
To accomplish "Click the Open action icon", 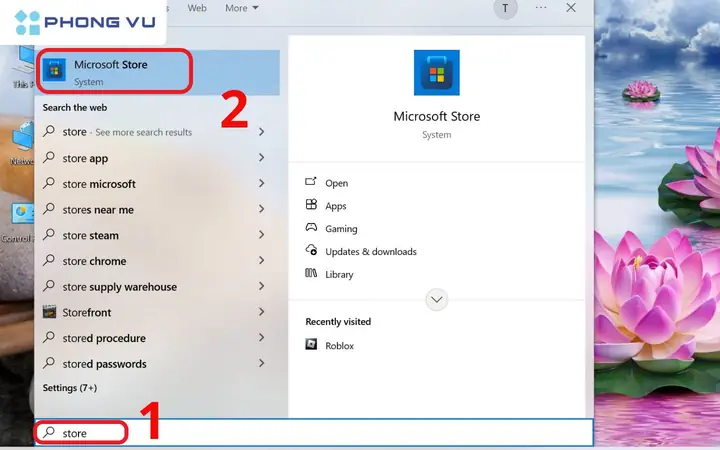I will (311, 181).
